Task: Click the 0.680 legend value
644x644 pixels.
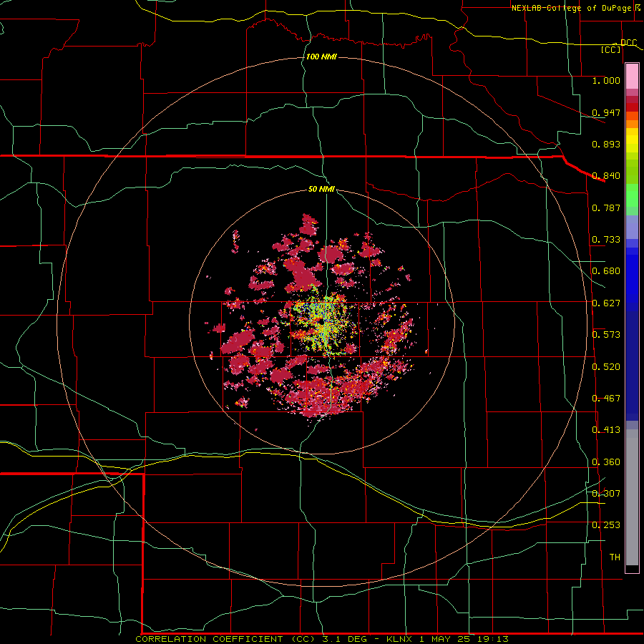Action: [606, 271]
